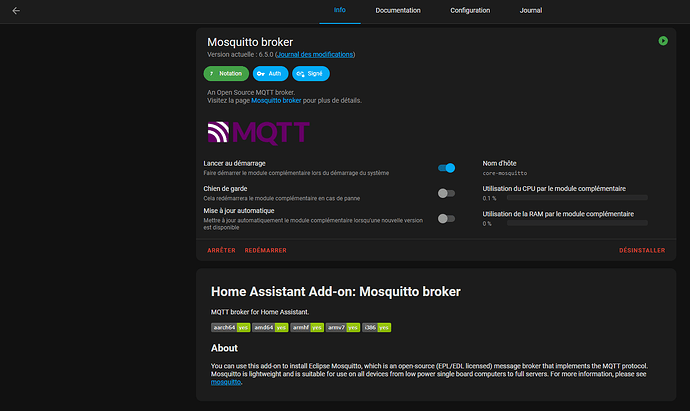Open the mosquitto link in About
This screenshot has height=411, width=690.
[x=226, y=382]
